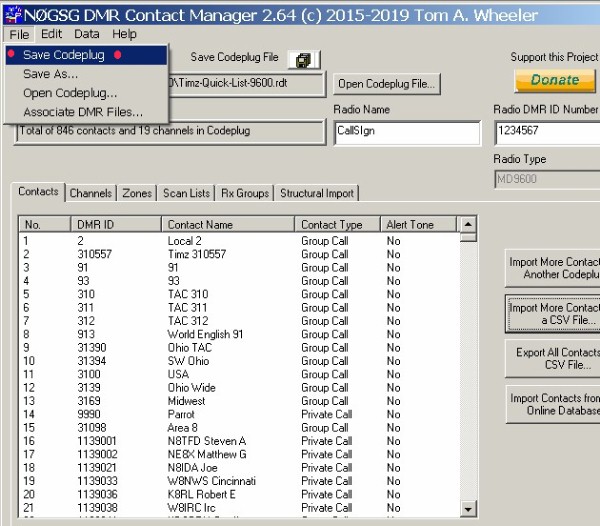Click the contacts and channels total status text
Viewport: 600px width, 526px height.
135,131
